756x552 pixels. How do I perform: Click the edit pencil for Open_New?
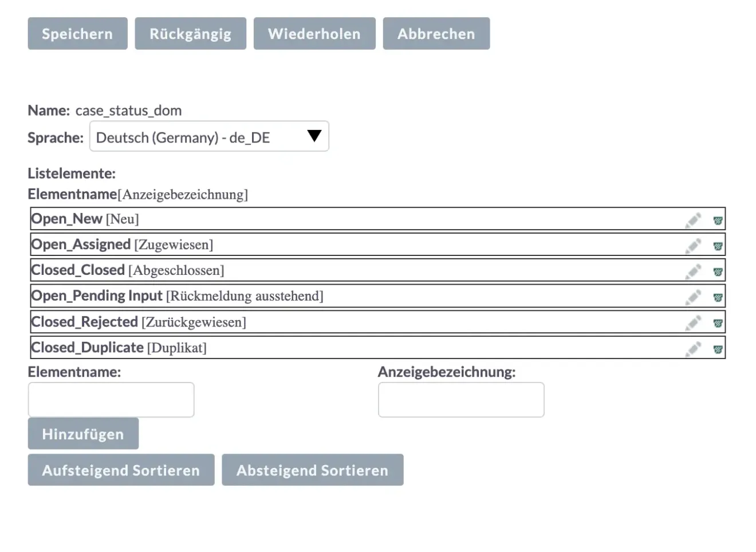pyautogui.click(x=693, y=219)
